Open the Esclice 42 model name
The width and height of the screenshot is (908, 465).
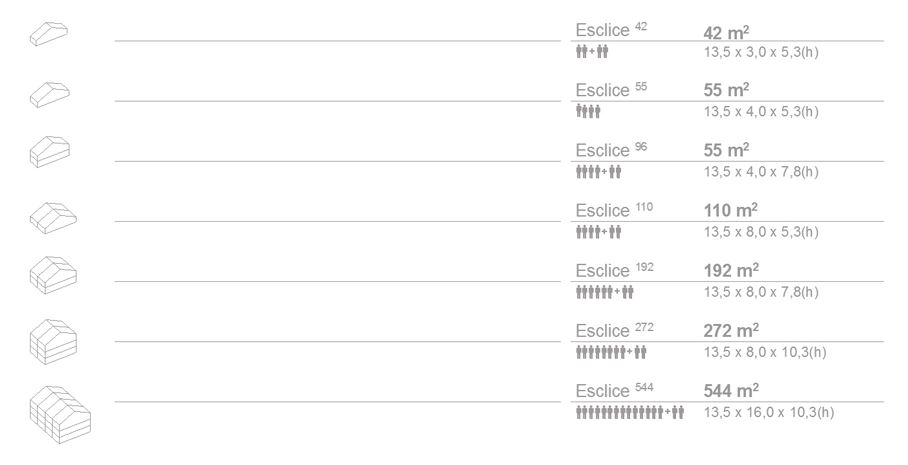pyautogui.click(x=611, y=30)
